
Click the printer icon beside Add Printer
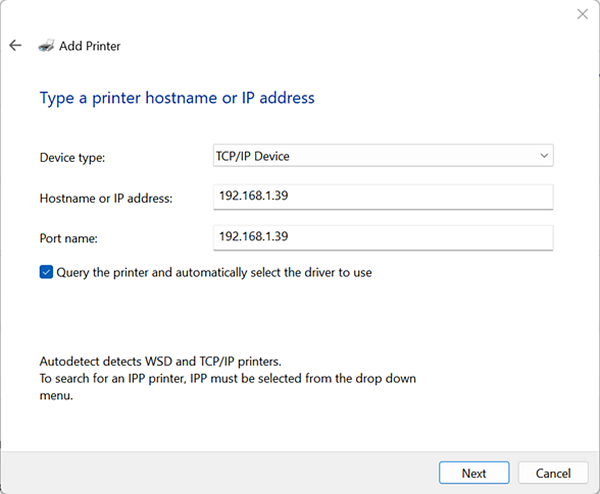(46, 46)
